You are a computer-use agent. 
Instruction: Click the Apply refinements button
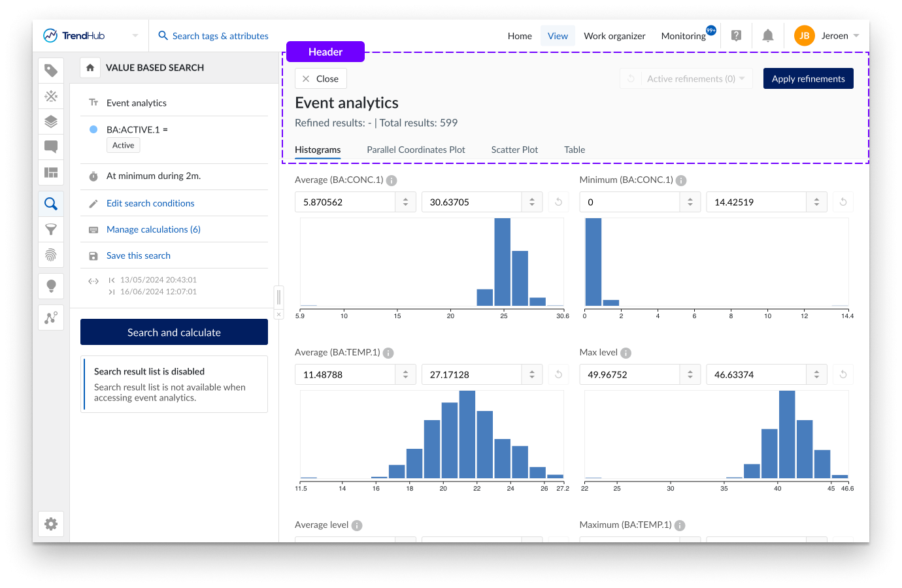click(x=808, y=78)
